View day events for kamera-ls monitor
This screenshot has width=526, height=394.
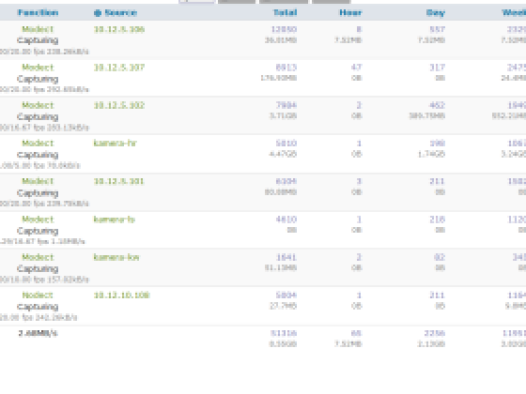(437, 219)
